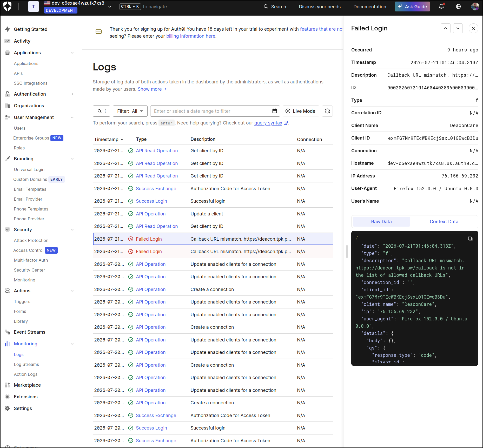483x448 pixels.
Task: Open the billing information here link
Action: pos(191,36)
